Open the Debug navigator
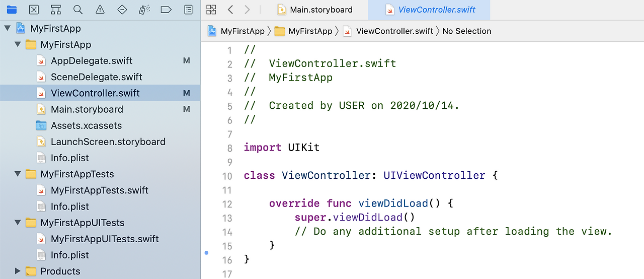 point(144,10)
